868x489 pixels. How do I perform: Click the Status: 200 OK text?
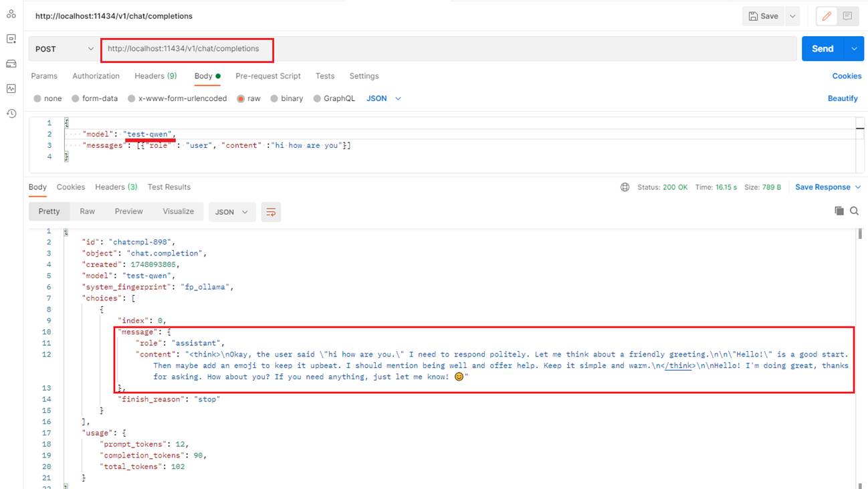[x=661, y=187]
